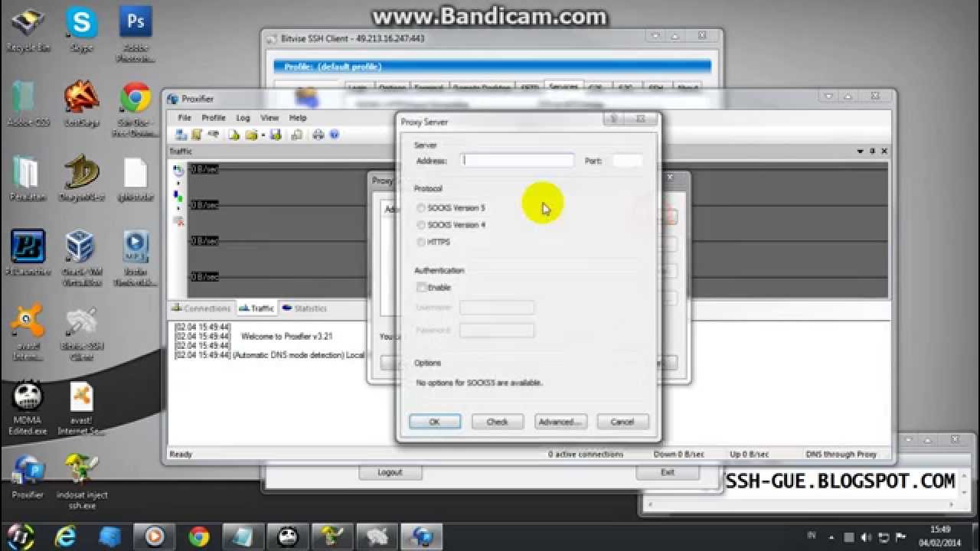
Task: Click the Password field under Authentication
Action: [496, 331]
